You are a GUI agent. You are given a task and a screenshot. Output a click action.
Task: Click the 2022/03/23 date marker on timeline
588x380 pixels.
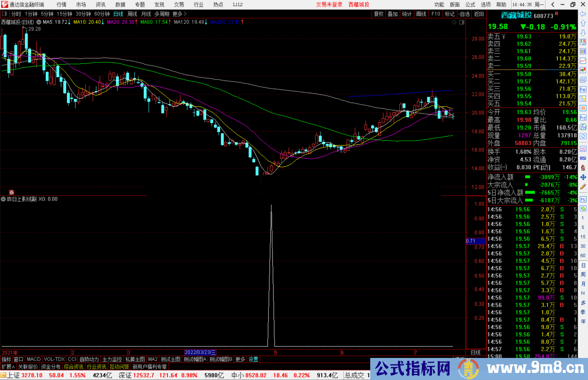(200, 352)
